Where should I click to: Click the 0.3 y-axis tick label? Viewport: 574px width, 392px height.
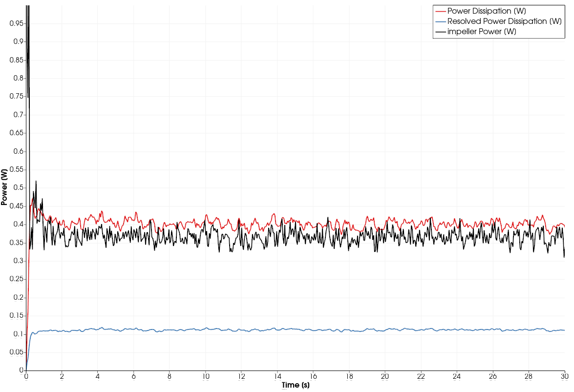[18, 261]
